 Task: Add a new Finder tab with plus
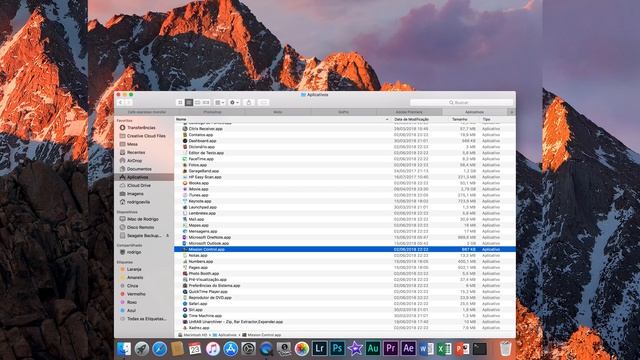(511, 112)
